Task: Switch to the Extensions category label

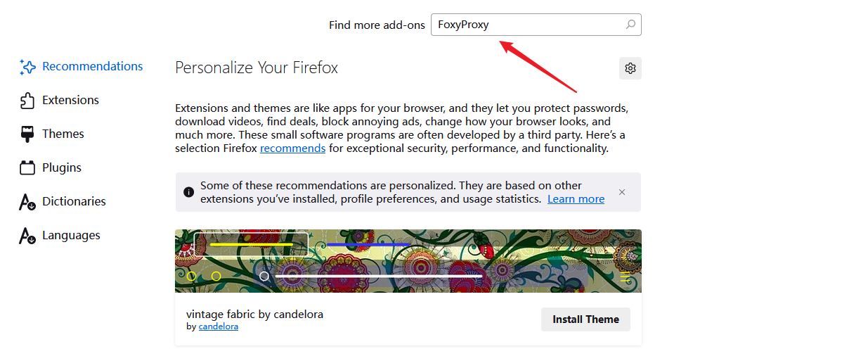Action: [x=70, y=100]
